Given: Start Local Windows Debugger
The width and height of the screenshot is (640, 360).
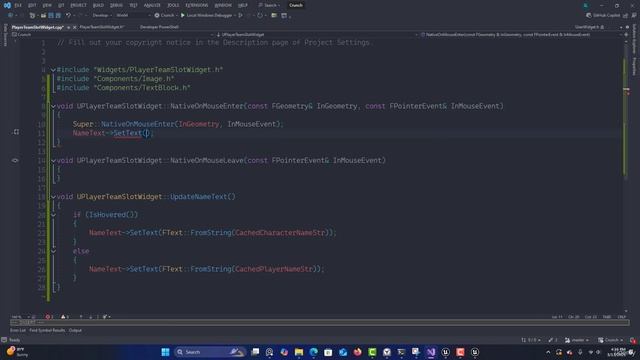Looking at the screenshot, I should click(206, 16).
